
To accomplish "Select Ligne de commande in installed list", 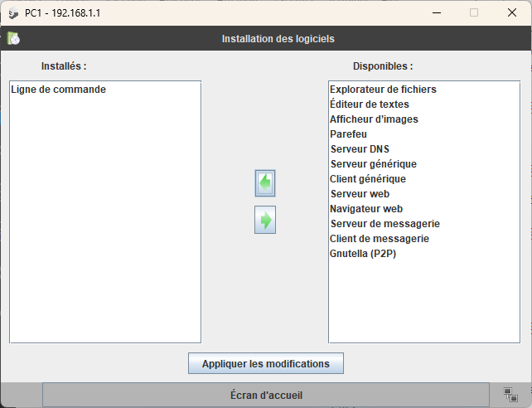I will [58, 90].
